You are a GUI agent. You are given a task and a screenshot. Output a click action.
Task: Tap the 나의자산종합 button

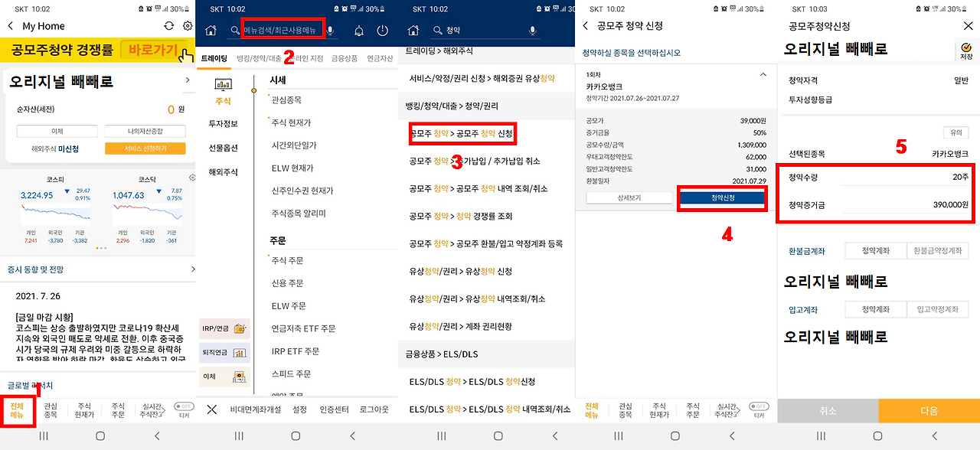pyautogui.click(x=145, y=132)
